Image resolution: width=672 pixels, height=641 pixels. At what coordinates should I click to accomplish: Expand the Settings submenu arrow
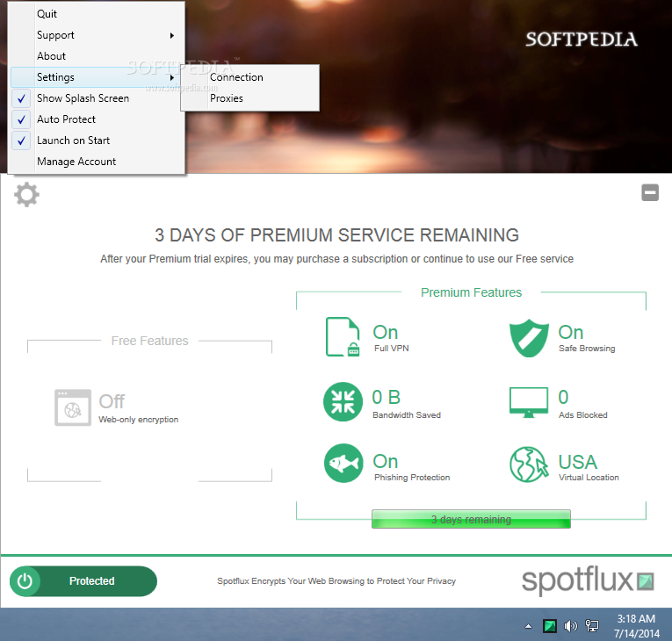(172, 77)
